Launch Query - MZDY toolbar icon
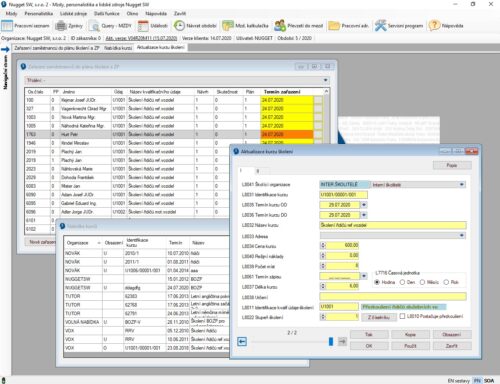This screenshot has width=500, height=384. [94, 26]
